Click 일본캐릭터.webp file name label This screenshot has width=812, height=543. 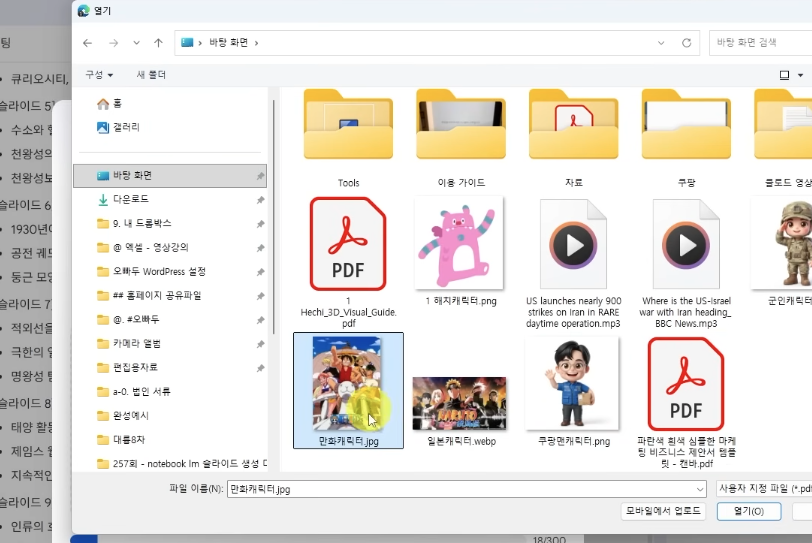pos(461,442)
